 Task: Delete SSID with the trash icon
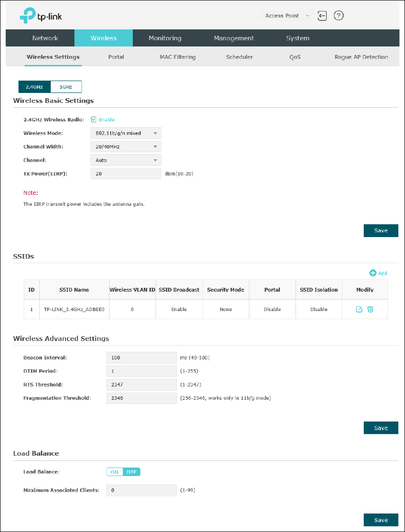click(370, 309)
